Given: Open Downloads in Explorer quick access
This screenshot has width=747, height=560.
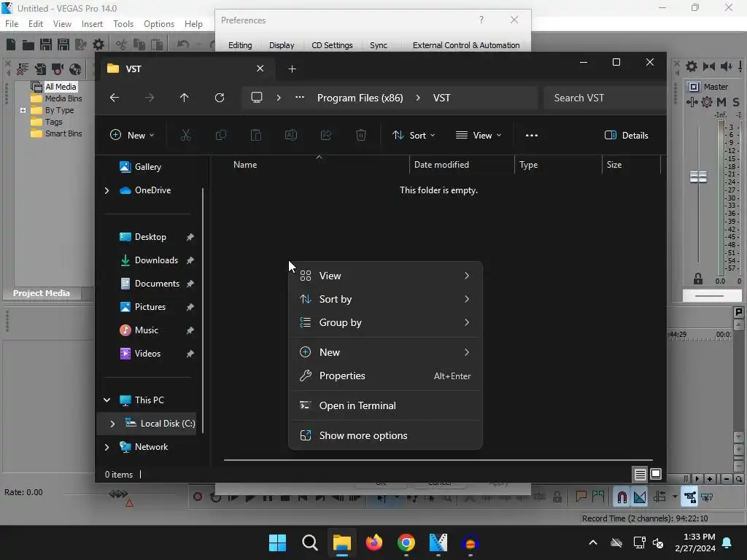Looking at the screenshot, I should point(156,260).
